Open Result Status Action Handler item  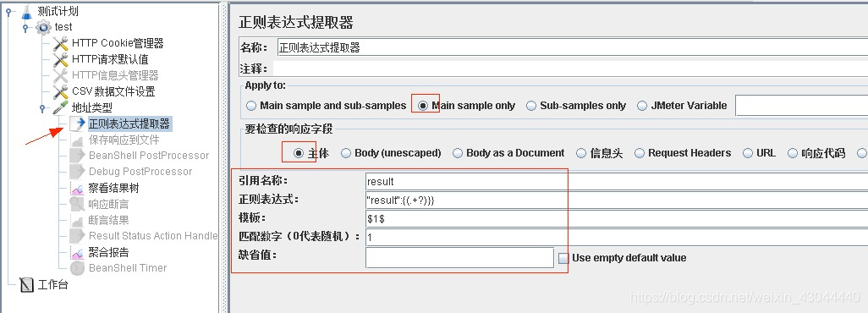(x=153, y=237)
